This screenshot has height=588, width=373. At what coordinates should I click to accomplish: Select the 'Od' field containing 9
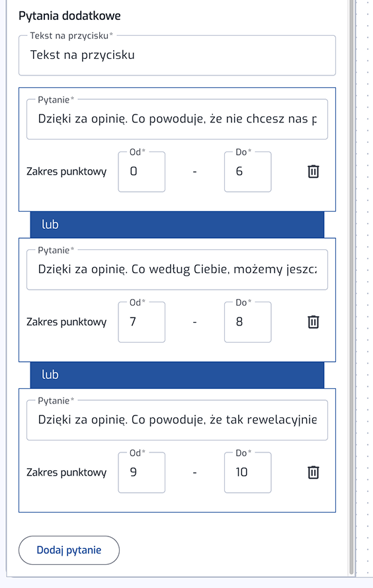[142, 472]
